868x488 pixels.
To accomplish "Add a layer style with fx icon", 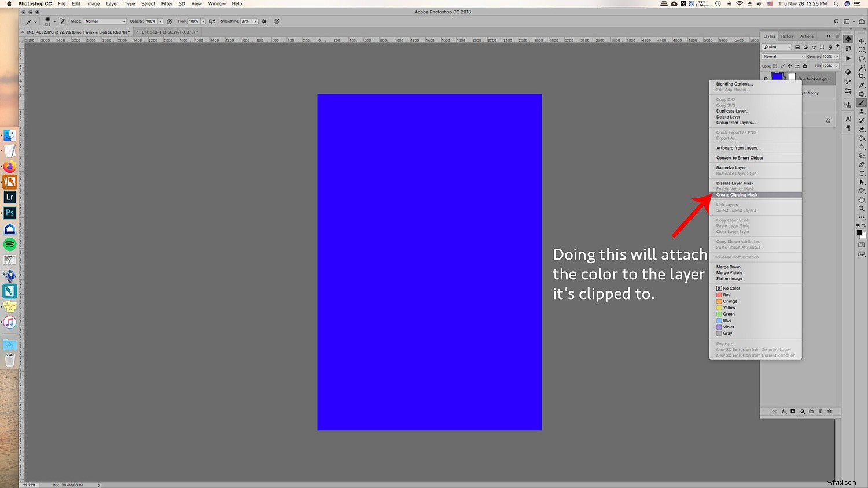I will (x=784, y=412).
